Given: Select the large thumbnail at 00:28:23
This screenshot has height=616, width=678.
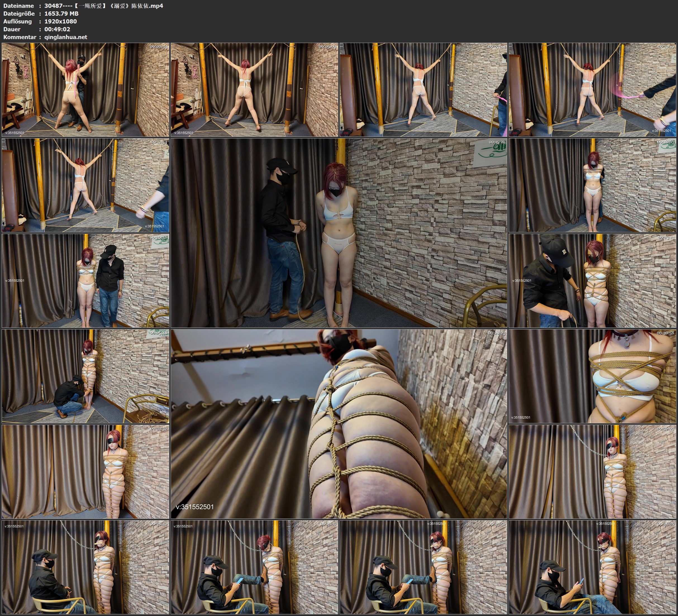Looking at the screenshot, I should pos(339,424).
